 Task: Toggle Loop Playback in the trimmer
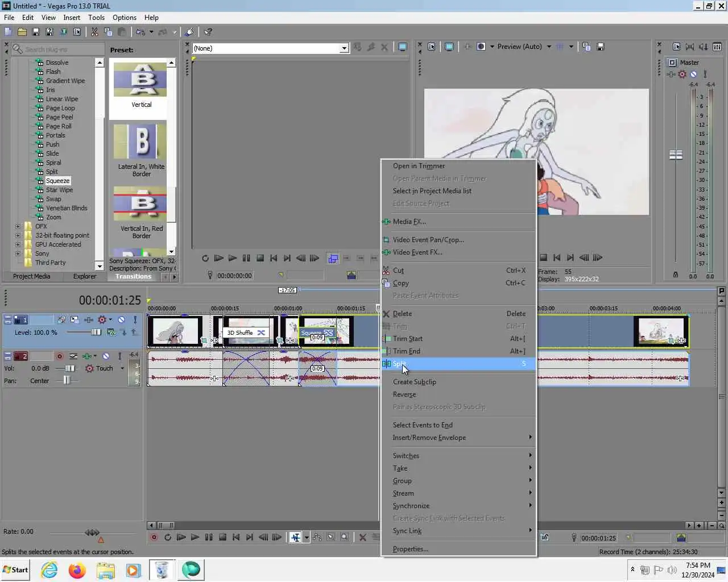point(205,258)
